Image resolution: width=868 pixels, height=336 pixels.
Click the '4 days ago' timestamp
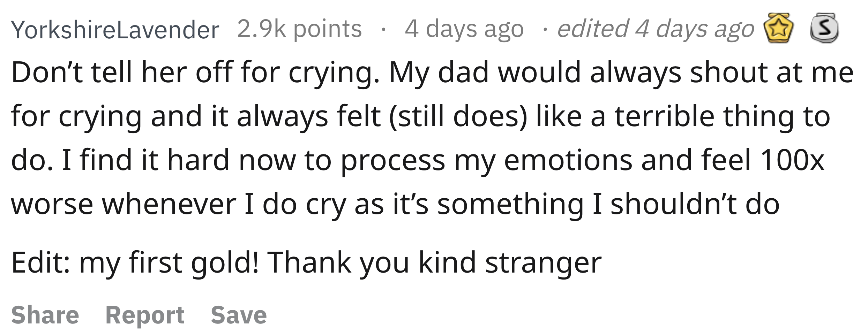[464, 29]
